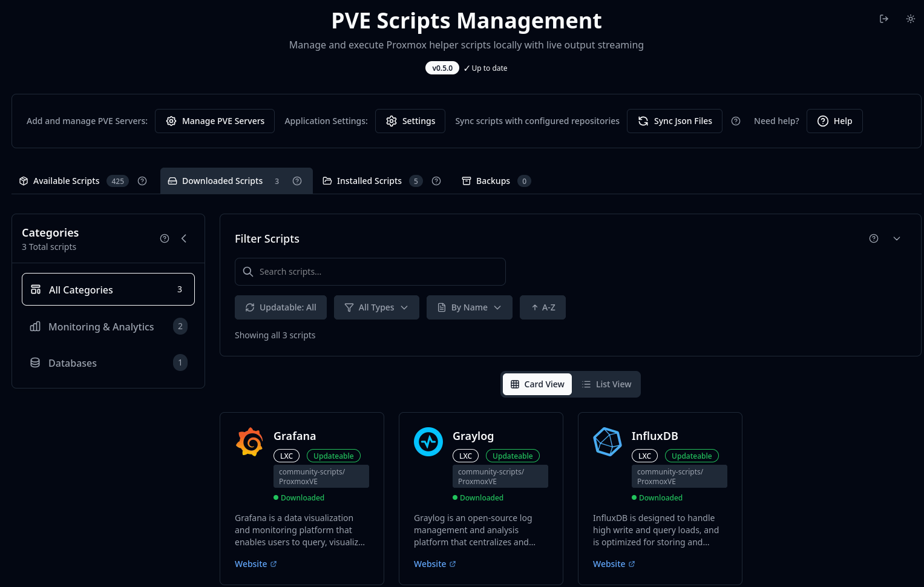Open help icon in Categories panel
Screen dimensions: 924x587
(x=165, y=238)
